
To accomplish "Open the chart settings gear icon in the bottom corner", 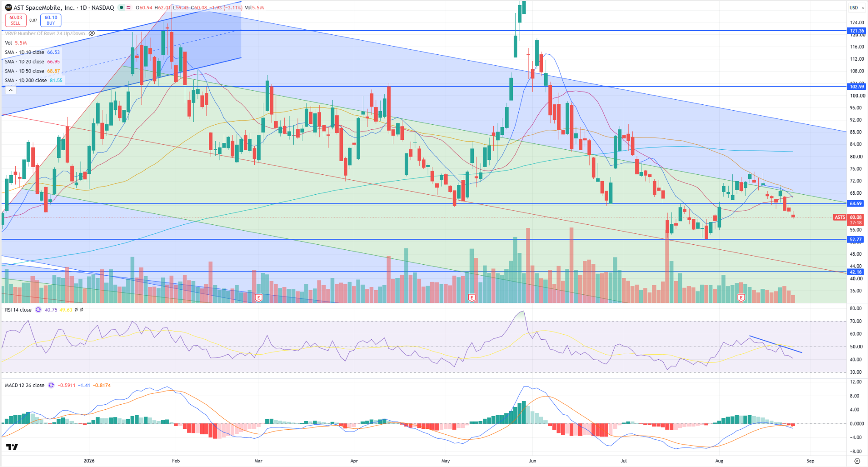I will (857, 461).
